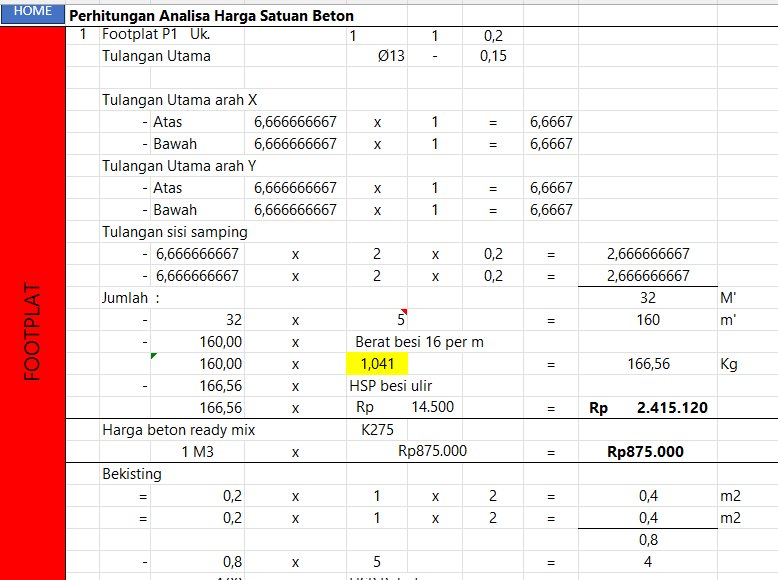778x580 pixels.
Task: Select the 0,8 bekisting subtotal cell
Action: coord(648,540)
